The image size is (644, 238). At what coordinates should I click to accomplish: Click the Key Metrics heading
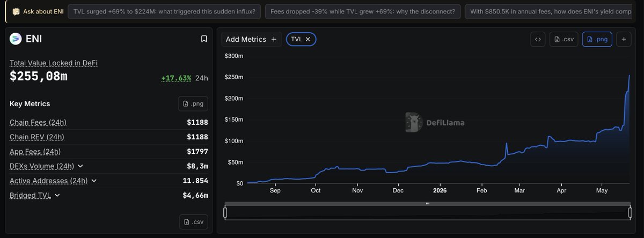(x=30, y=103)
